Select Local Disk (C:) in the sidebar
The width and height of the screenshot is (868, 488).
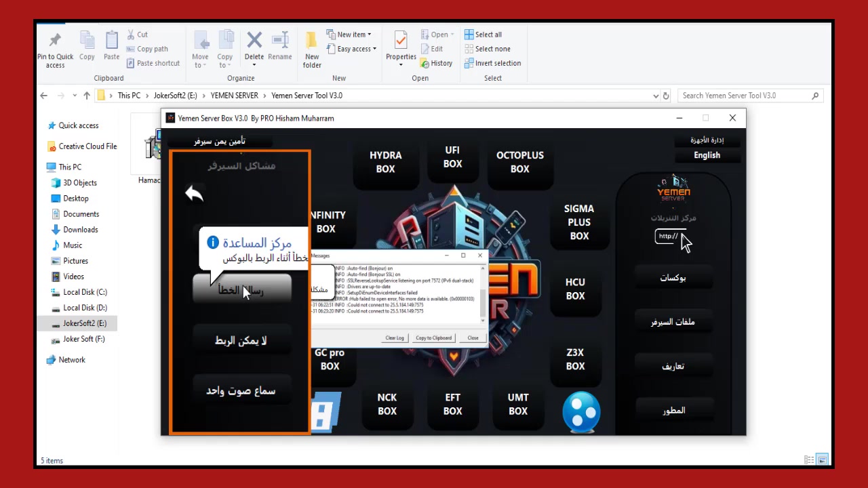point(79,291)
